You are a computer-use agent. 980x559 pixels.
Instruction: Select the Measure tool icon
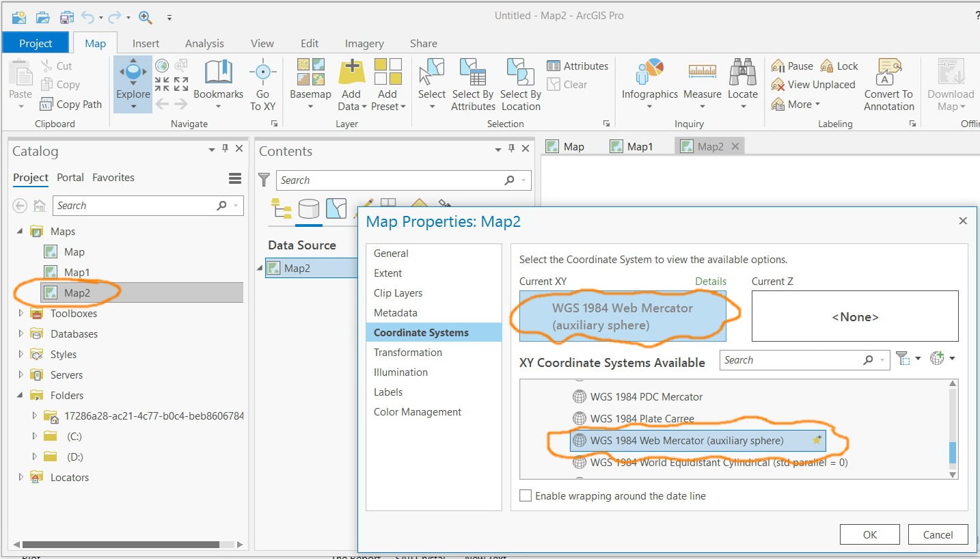[x=702, y=71]
